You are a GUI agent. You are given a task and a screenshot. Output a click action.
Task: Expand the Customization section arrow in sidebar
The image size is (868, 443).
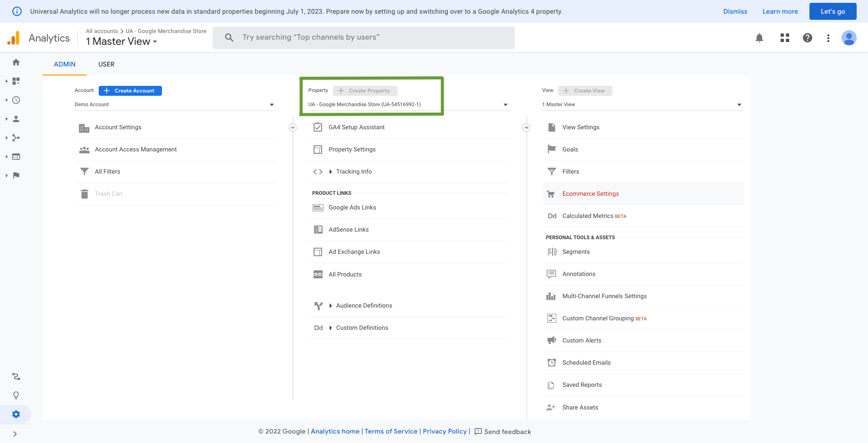pos(7,81)
